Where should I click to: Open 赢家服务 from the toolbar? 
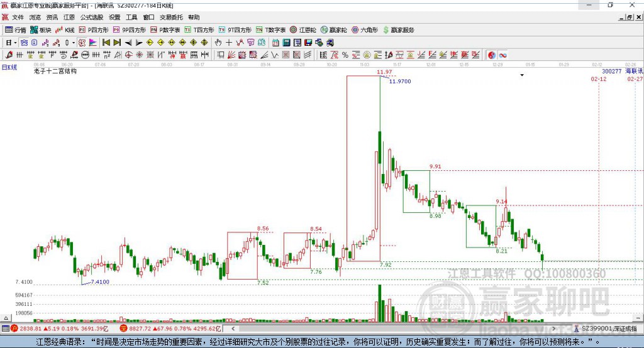pyautogui.click(x=398, y=30)
